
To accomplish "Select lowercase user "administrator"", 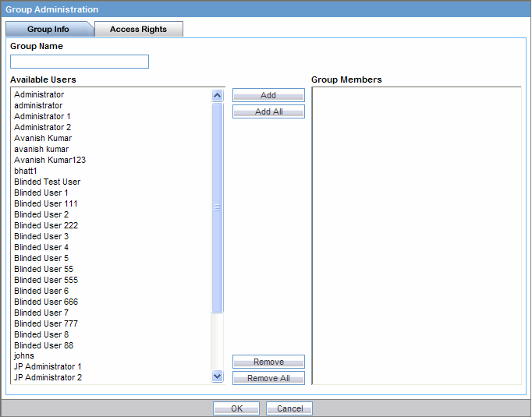I will [x=38, y=105].
